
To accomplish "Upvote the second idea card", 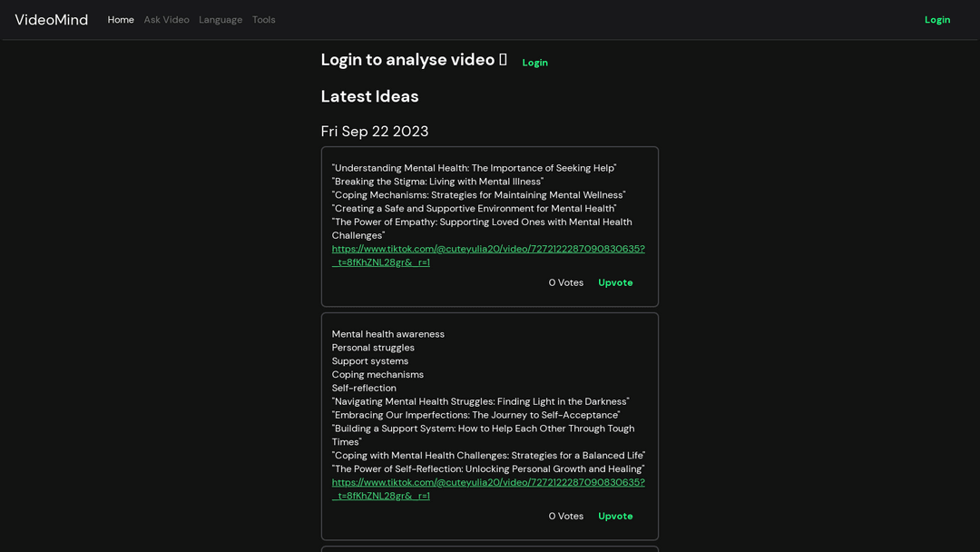I will point(615,516).
